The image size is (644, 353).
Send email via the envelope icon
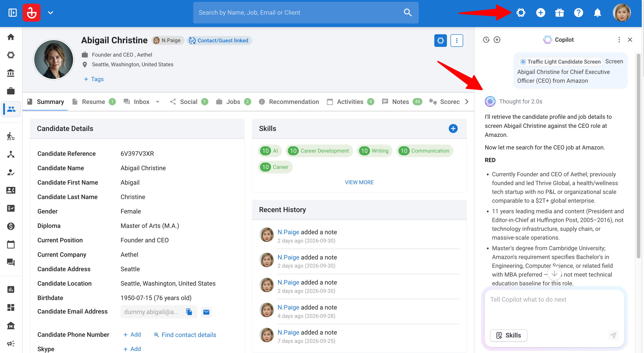point(206,312)
